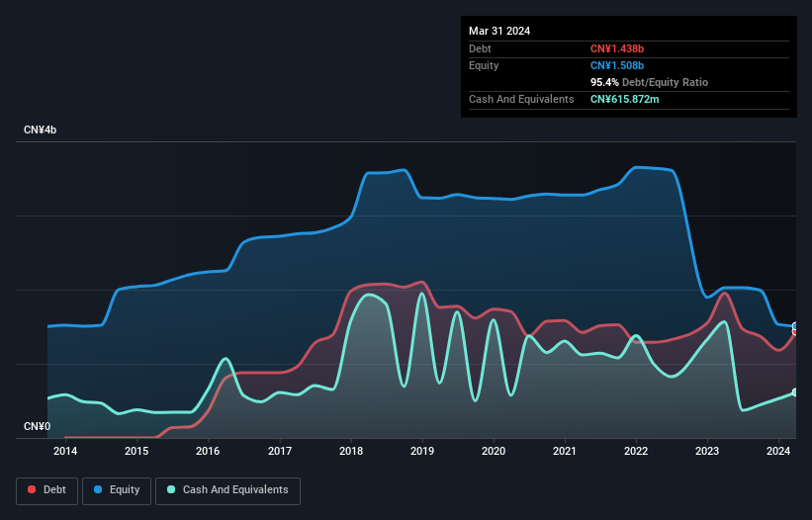Click the CN¥0 y-axis label

pos(38,426)
